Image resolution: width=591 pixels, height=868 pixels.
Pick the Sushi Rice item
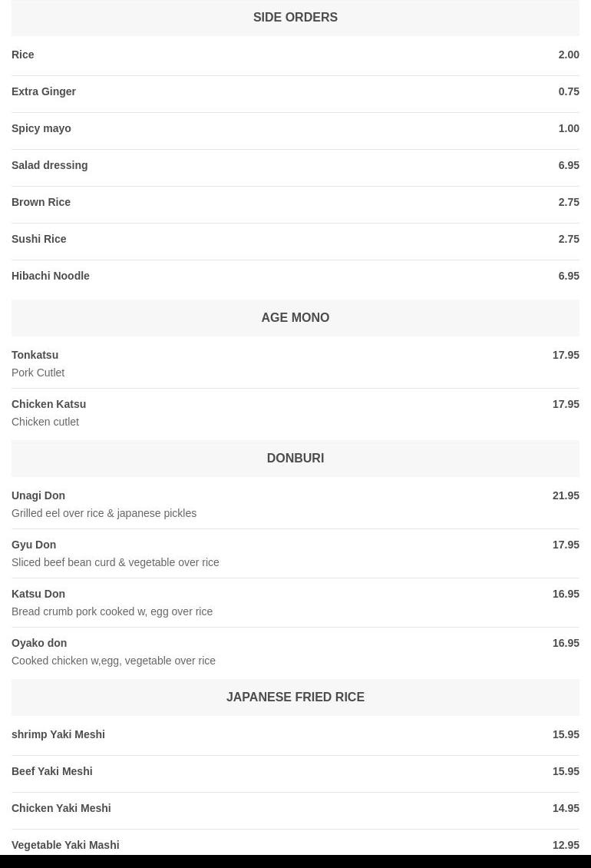[39, 239]
